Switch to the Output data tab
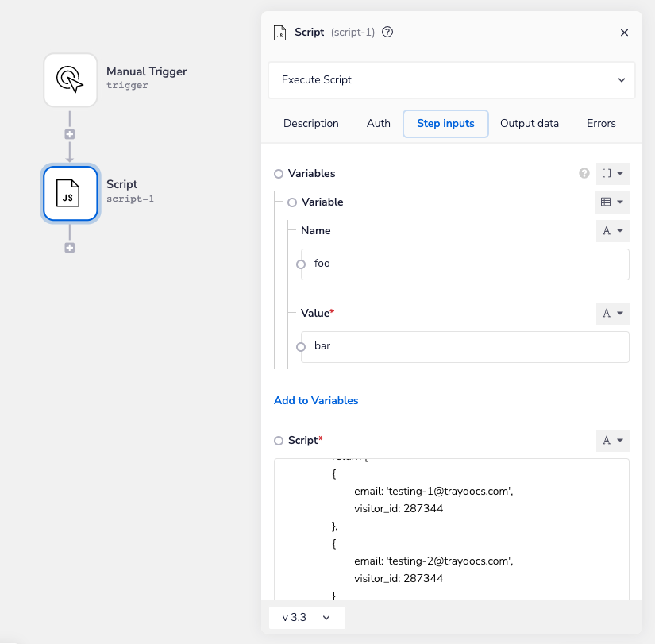The height and width of the screenshot is (644, 655). point(529,123)
